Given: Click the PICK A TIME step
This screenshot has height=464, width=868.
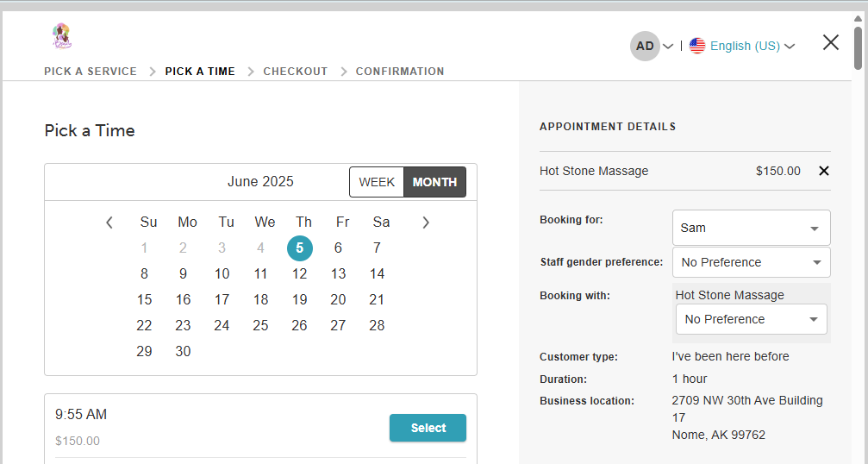Looking at the screenshot, I should click(x=200, y=72).
